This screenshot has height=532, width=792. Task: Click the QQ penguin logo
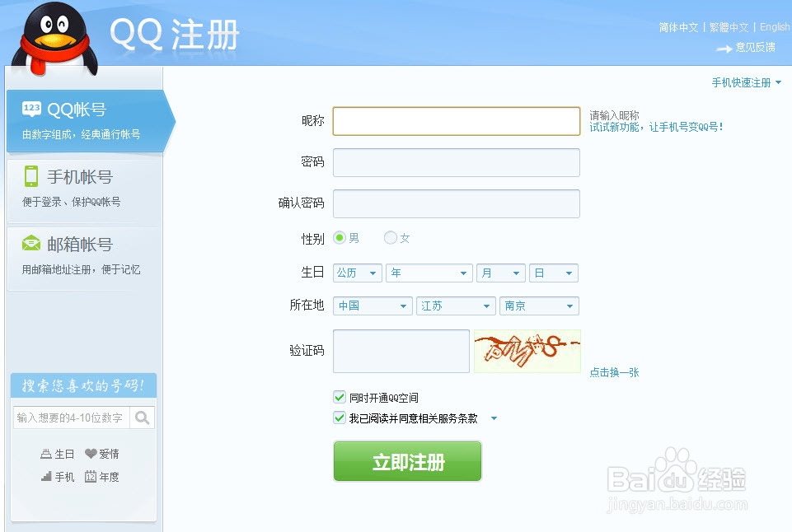pyautogui.click(x=54, y=40)
